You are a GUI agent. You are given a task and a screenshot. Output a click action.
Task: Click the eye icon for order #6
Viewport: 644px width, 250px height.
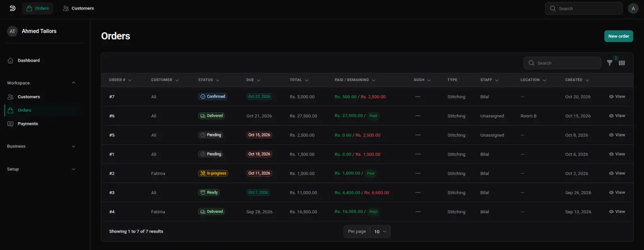click(611, 116)
